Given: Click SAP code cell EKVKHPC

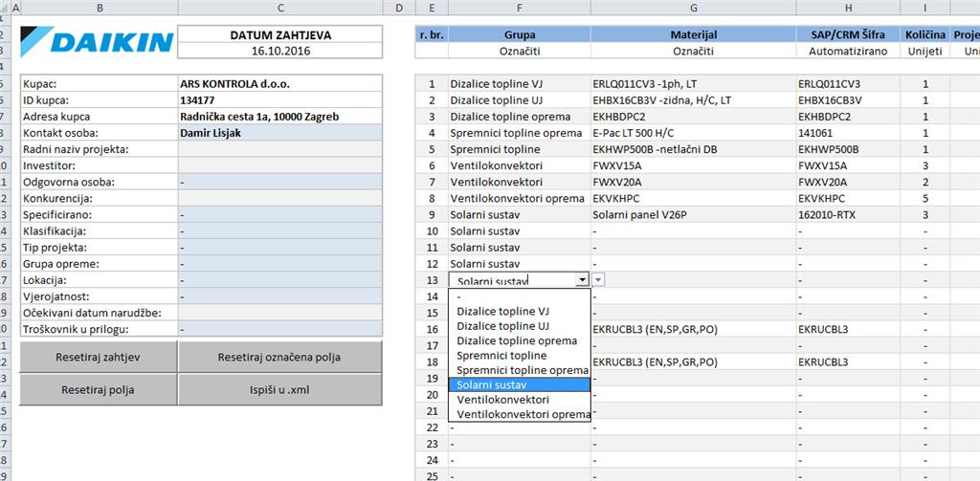Looking at the screenshot, I should coord(848,198).
